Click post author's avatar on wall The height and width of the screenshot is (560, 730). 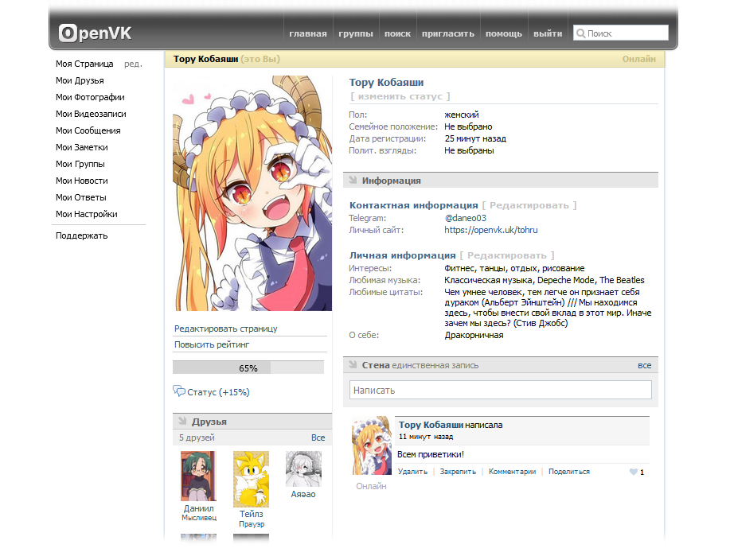[x=372, y=445]
